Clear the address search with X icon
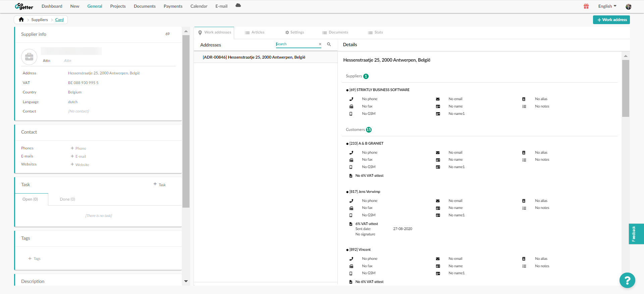Viewport: 644px width, 294px height. (x=320, y=44)
